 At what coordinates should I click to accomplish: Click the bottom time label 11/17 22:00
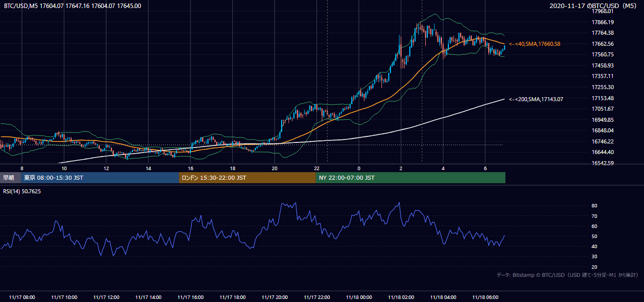coord(317,297)
